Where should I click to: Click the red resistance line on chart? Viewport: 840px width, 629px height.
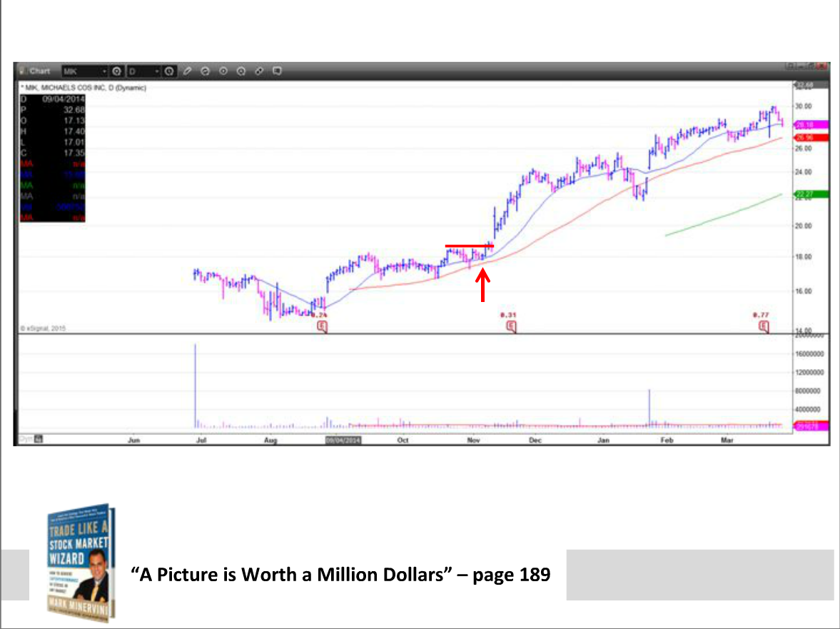(x=468, y=246)
